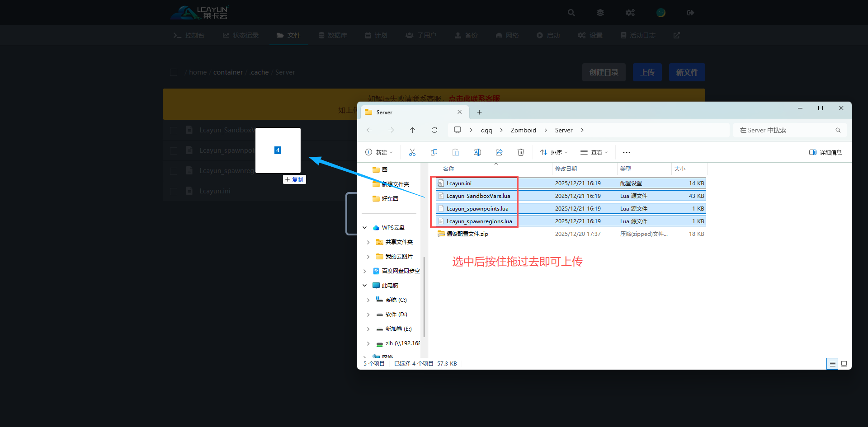The image size is (868, 427).
Task: Open the 排序 sort dropdown
Action: [554, 153]
